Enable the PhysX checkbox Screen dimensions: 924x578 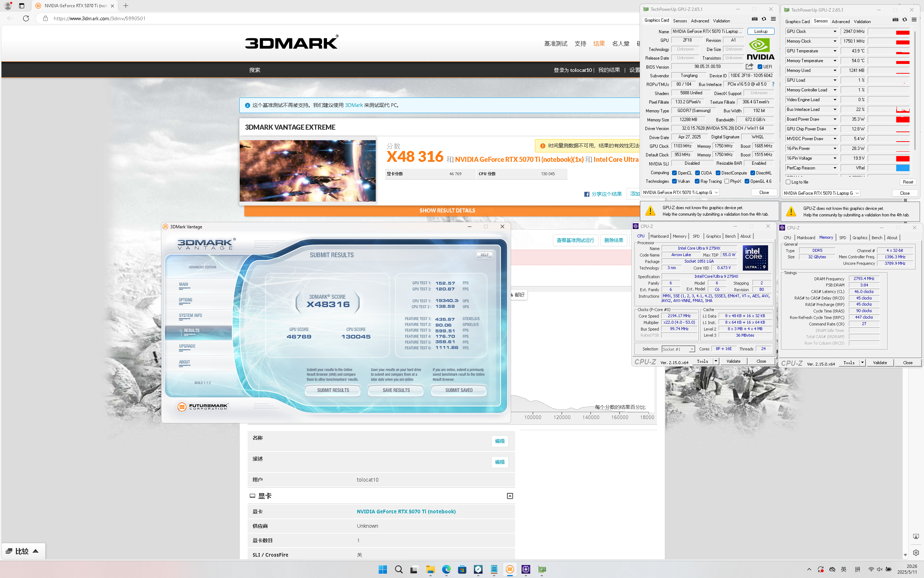(x=727, y=181)
